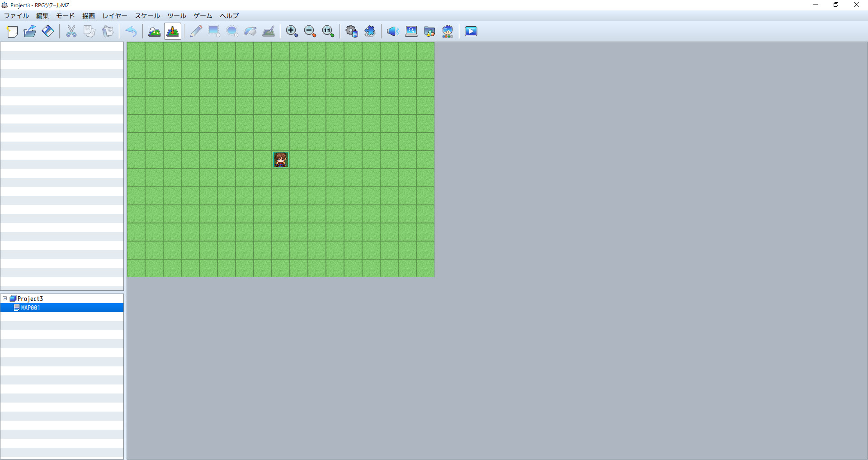
Task: Open the Sound Test speaker icon
Action: coord(392,31)
